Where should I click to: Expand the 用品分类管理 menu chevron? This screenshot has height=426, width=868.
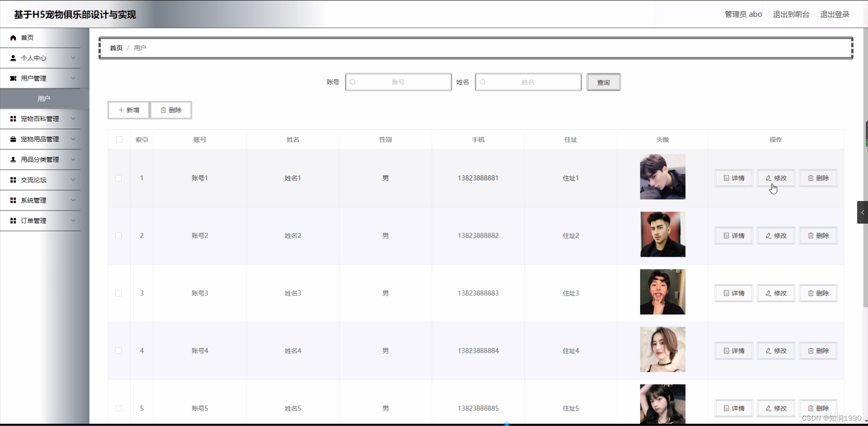pyautogui.click(x=73, y=159)
